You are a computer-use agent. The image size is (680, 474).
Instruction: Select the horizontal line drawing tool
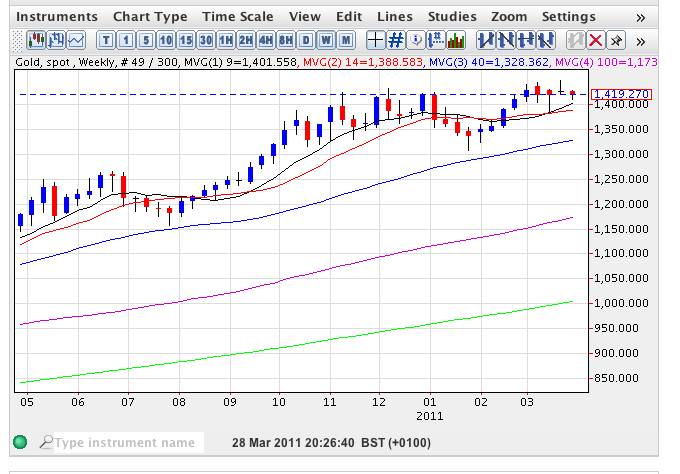[526, 41]
